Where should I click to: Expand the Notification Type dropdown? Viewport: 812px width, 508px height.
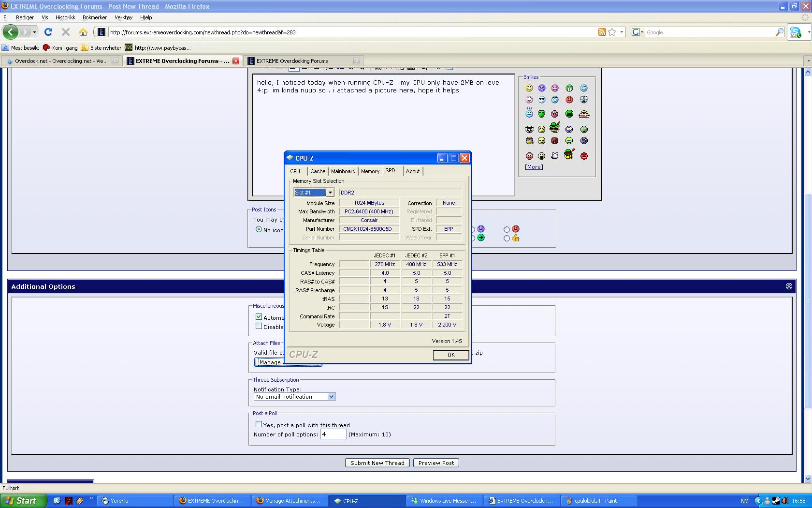pyautogui.click(x=331, y=397)
